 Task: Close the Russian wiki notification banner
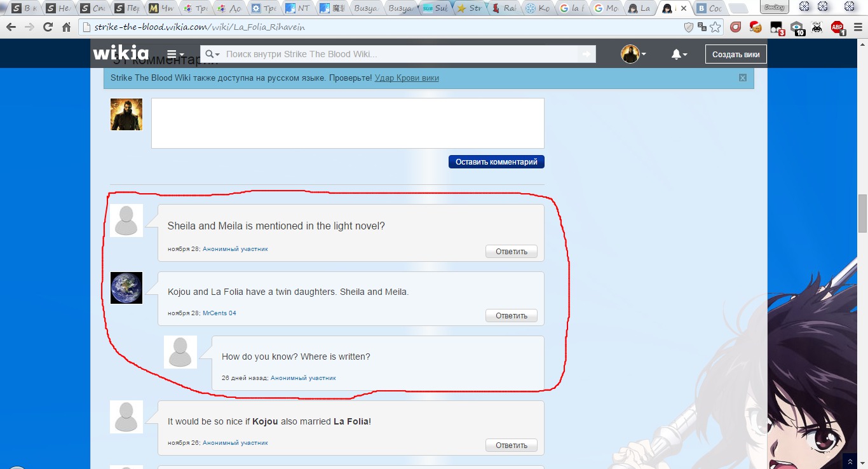742,78
